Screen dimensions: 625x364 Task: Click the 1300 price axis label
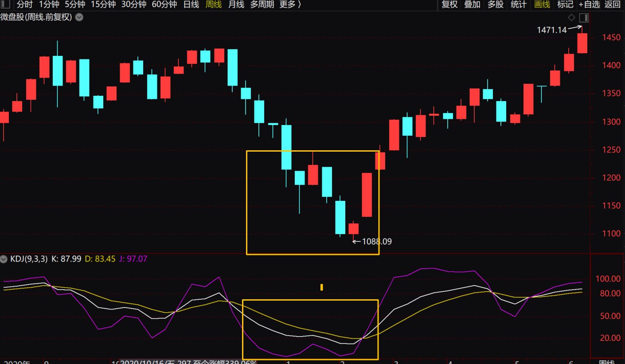[611, 122]
